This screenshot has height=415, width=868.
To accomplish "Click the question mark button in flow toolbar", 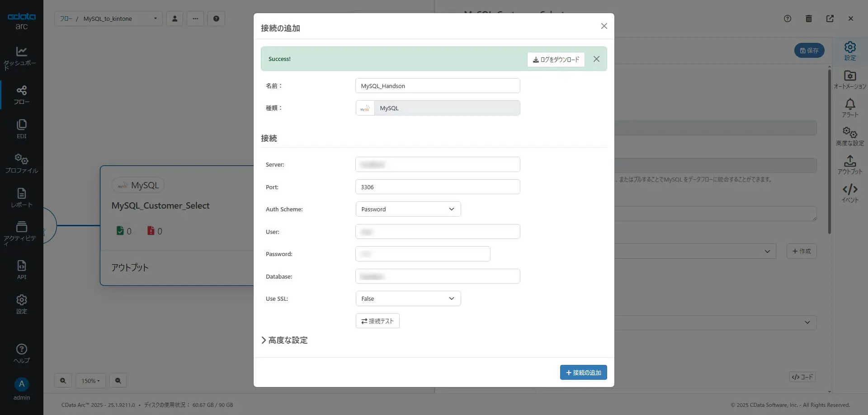I will click(x=216, y=19).
